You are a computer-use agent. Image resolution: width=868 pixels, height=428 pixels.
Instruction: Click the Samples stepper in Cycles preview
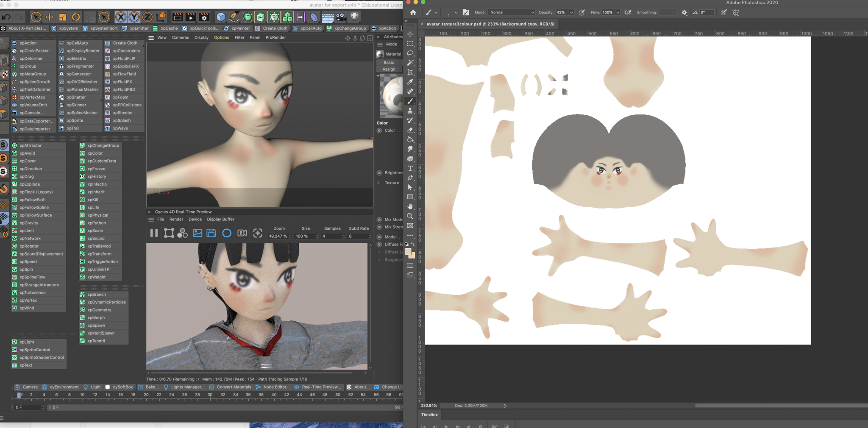(343, 236)
